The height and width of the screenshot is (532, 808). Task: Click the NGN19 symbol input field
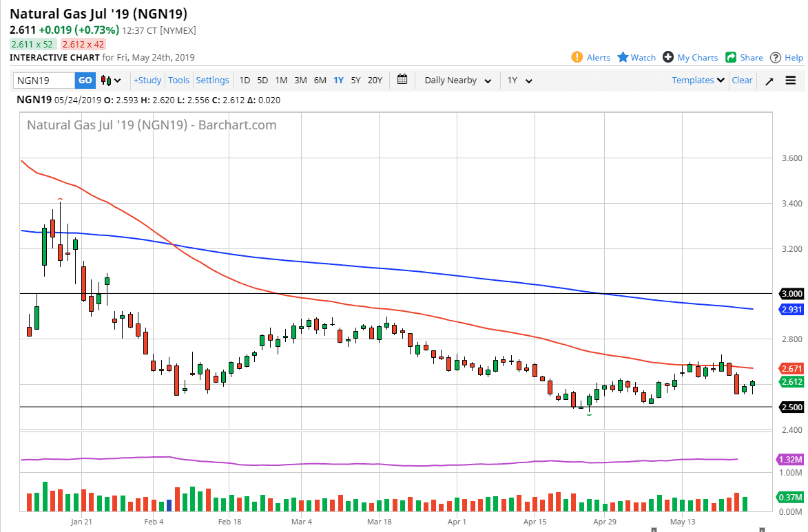44,81
